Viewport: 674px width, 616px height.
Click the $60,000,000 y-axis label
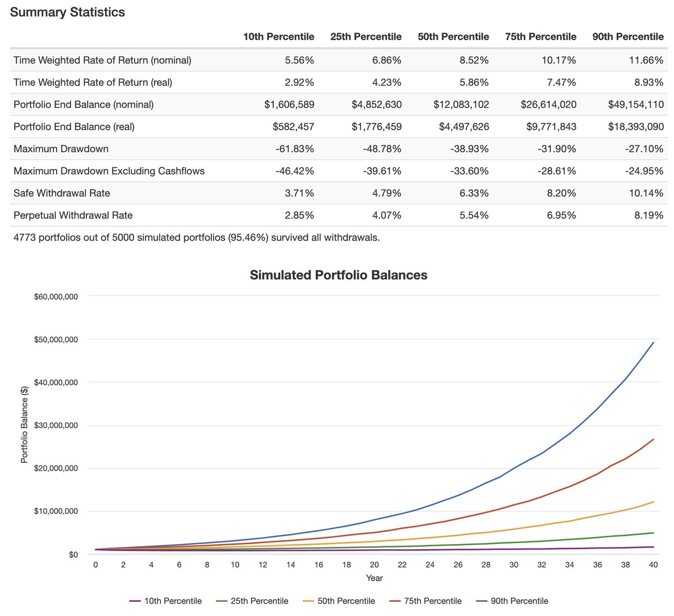[56, 296]
